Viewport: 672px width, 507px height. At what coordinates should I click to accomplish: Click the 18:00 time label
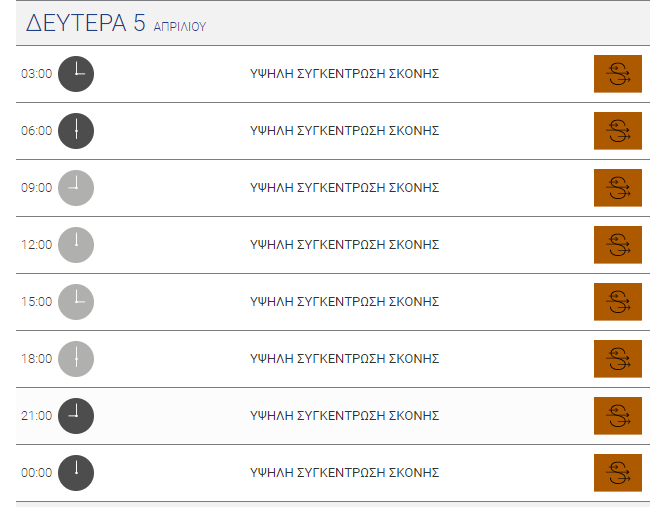pos(36,359)
